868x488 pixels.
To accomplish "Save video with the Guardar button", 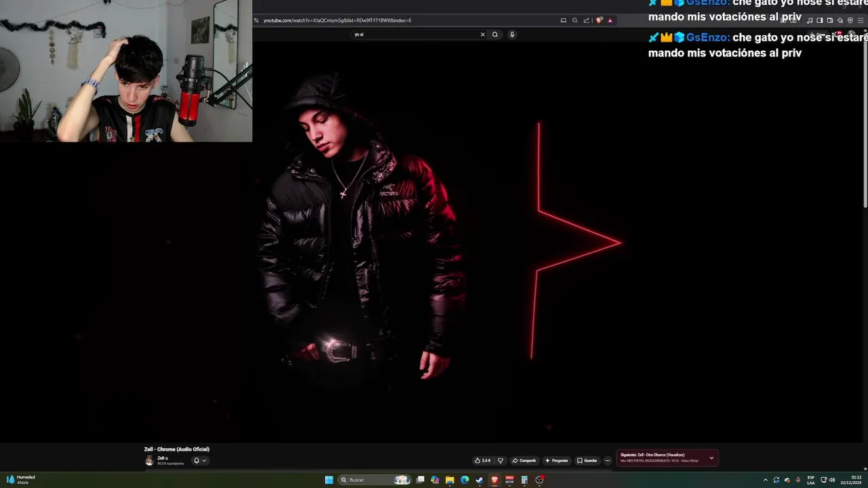I will tap(587, 460).
